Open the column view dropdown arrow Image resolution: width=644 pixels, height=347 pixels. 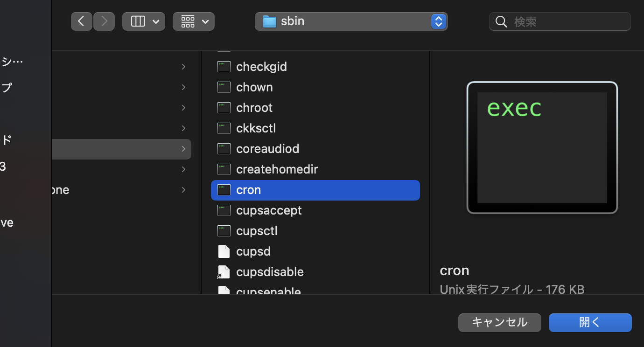[156, 21]
